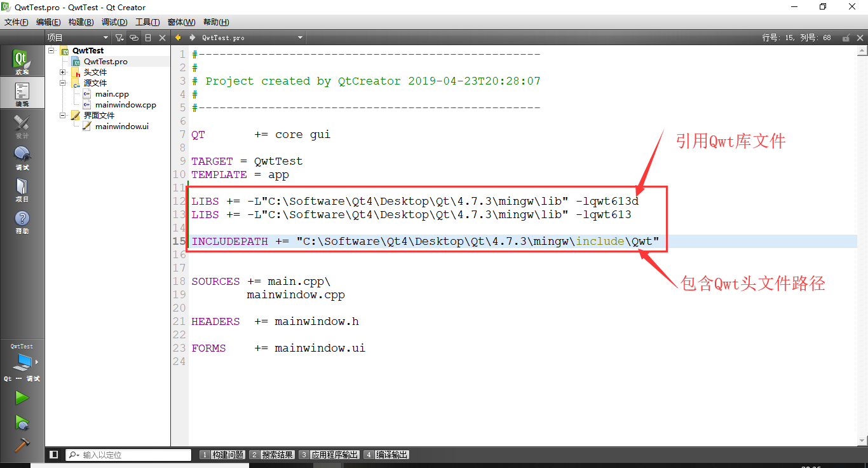Viewport: 868px width, 468px height.
Task: Click the FORMS += mainwindow.ui line
Action: point(278,348)
